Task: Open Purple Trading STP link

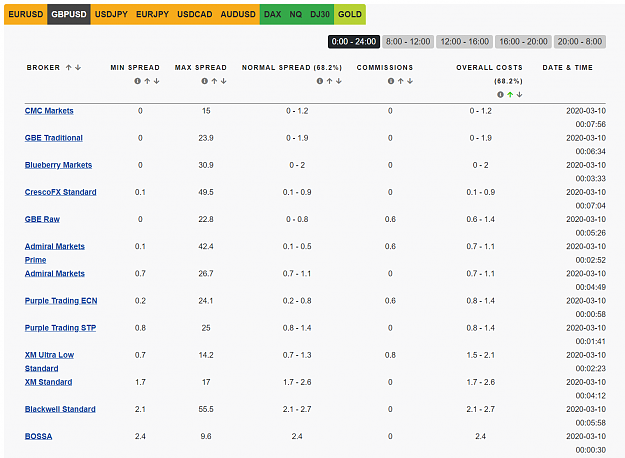Action: (x=61, y=328)
